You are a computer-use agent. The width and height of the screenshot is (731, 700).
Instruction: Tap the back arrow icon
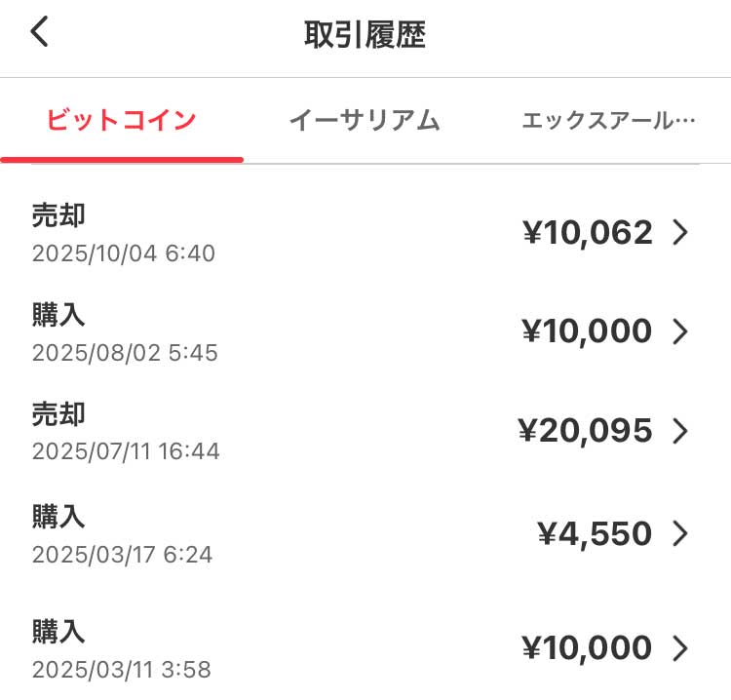coord(39,33)
